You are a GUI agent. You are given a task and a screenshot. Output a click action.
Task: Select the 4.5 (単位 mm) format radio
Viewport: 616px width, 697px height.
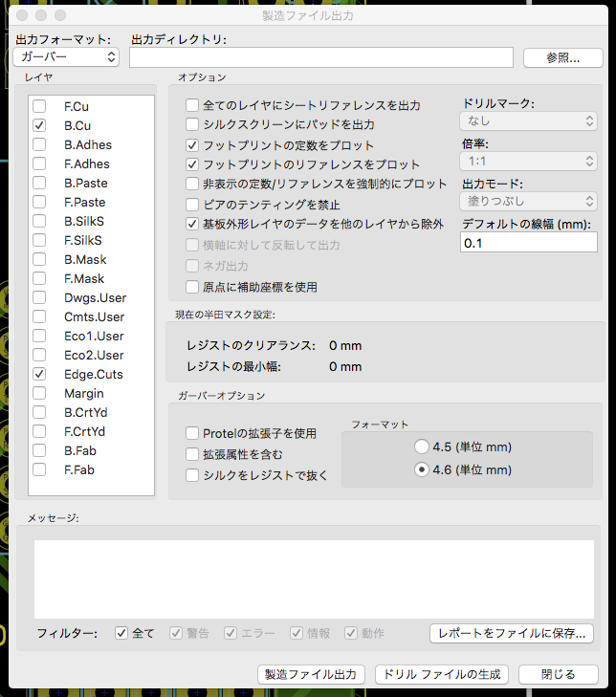pyautogui.click(x=422, y=447)
